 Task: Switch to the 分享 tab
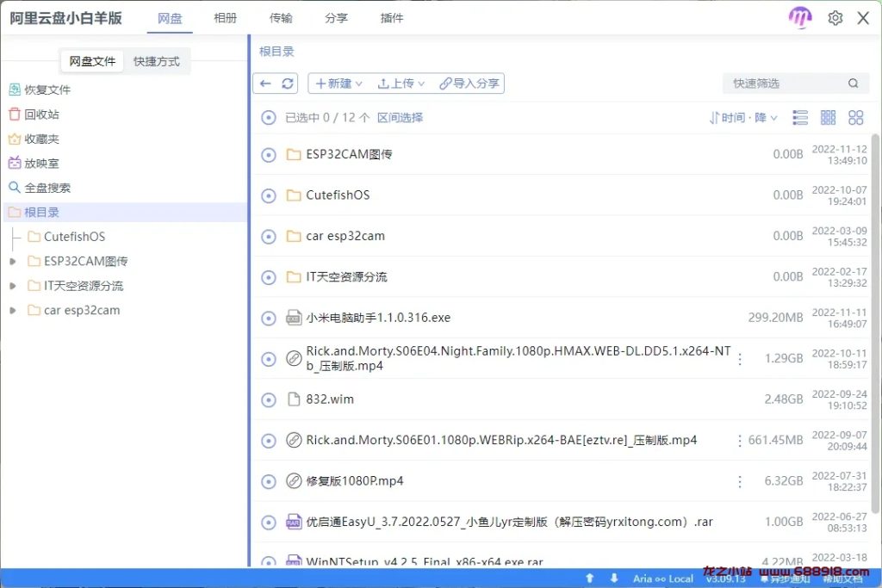pyautogui.click(x=337, y=18)
